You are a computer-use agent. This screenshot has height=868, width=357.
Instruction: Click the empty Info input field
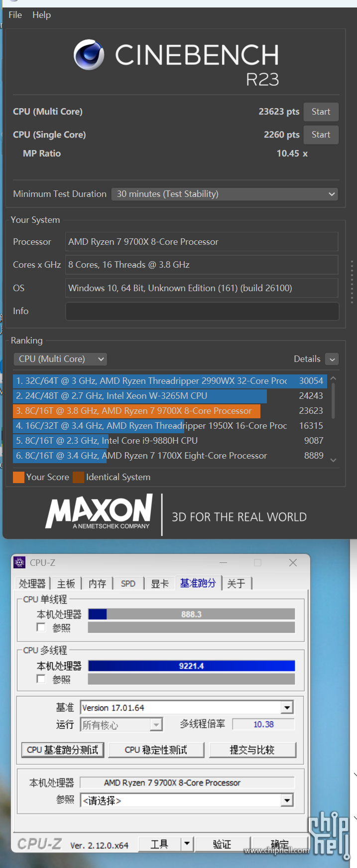tap(202, 311)
